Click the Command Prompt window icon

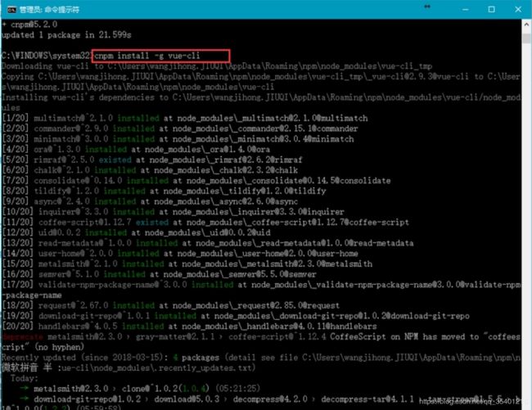12,10
